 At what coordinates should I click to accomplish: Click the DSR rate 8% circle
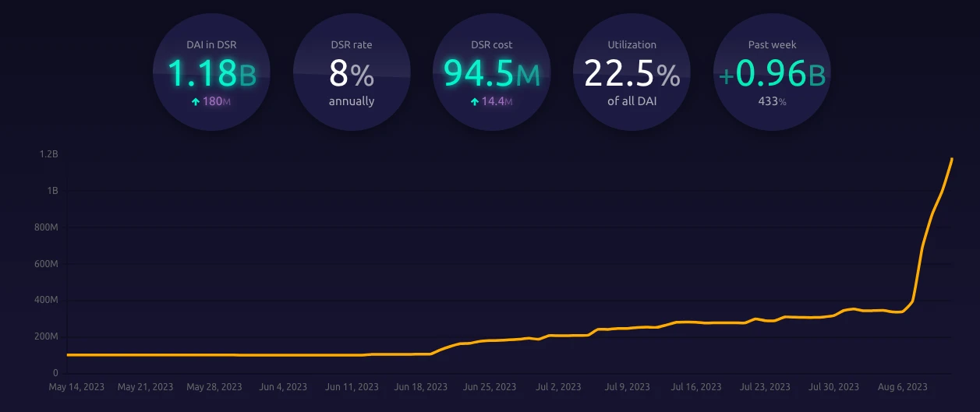(x=352, y=74)
